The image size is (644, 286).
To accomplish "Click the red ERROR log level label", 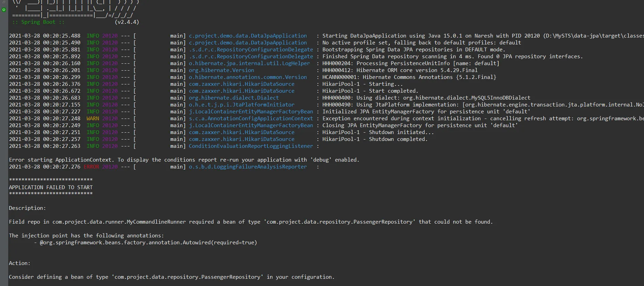I will [91, 167].
